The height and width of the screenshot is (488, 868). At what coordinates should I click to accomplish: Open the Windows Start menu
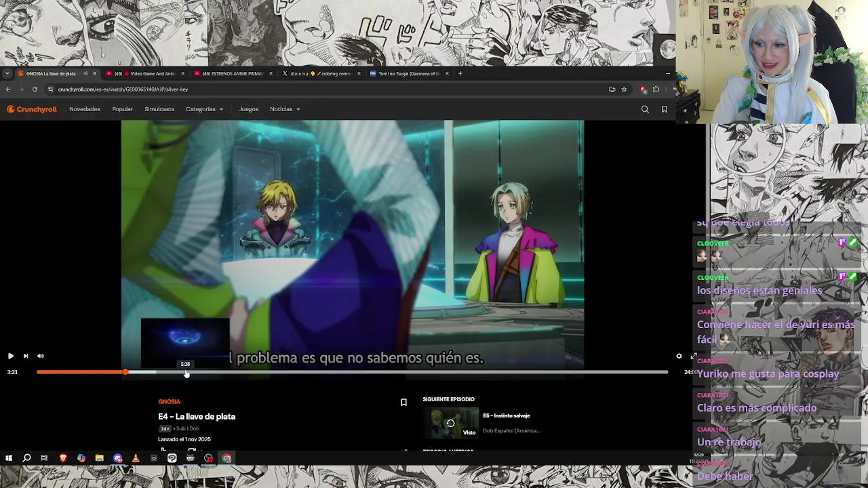(9, 458)
